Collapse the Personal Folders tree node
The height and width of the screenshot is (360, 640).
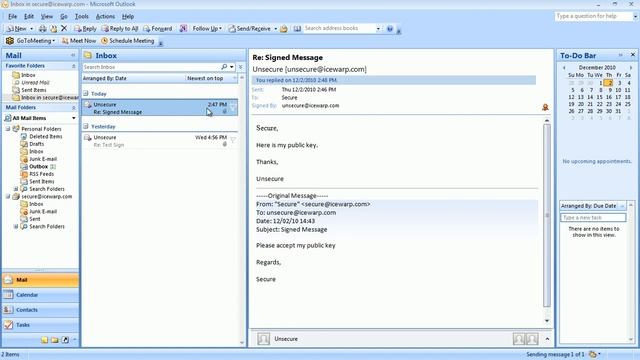(x=8, y=129)
